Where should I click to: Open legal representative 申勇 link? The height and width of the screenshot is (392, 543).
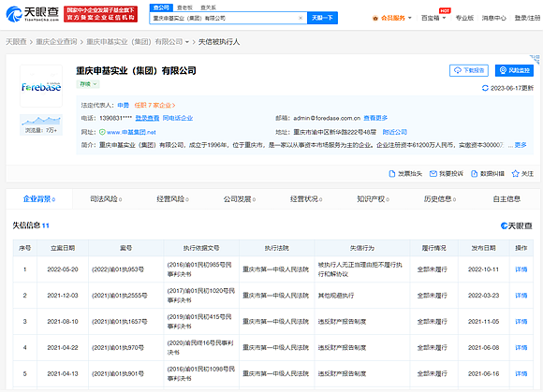[x=123, y=105]
